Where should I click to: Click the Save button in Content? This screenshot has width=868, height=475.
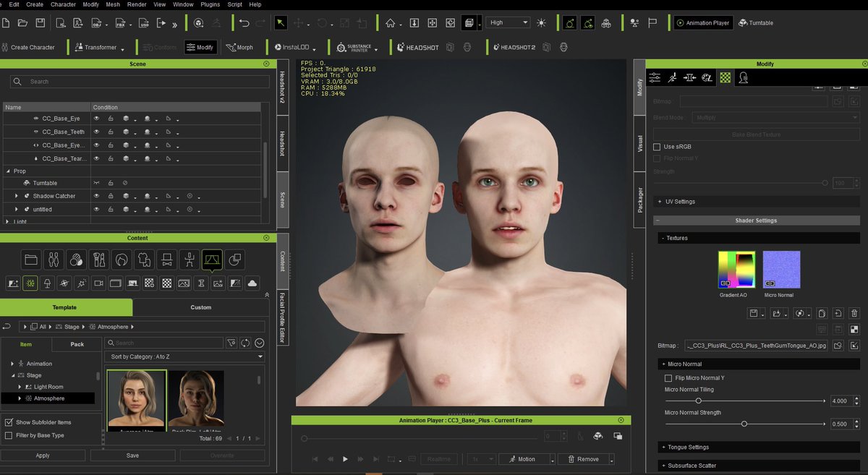pos(132,455)
